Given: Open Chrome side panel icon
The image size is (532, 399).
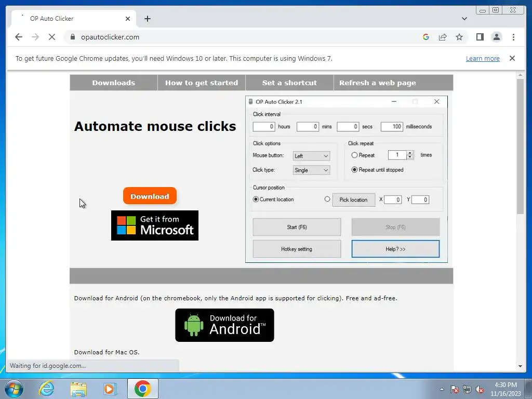Looking at the screenshot, I should tap(480, 37).
